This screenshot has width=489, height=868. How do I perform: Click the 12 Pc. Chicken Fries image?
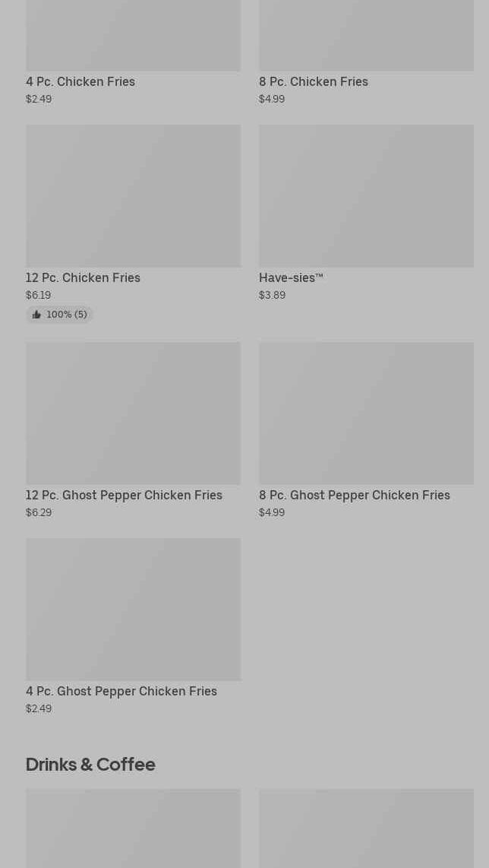pyautogui.click(x=134, y=196)
